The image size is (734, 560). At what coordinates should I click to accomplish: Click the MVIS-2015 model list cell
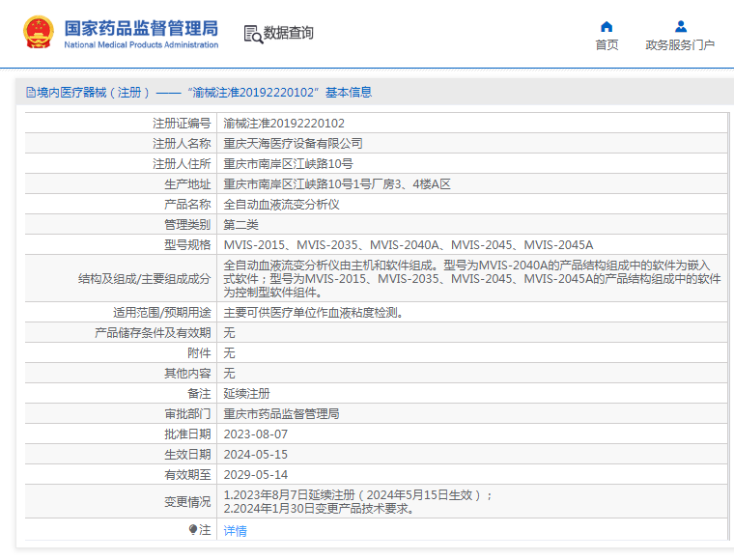409,244
